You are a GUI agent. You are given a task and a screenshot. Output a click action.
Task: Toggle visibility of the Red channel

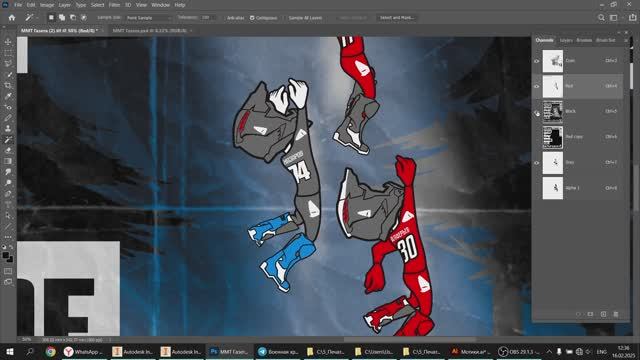pyautogui.click(x=536, y=87)
